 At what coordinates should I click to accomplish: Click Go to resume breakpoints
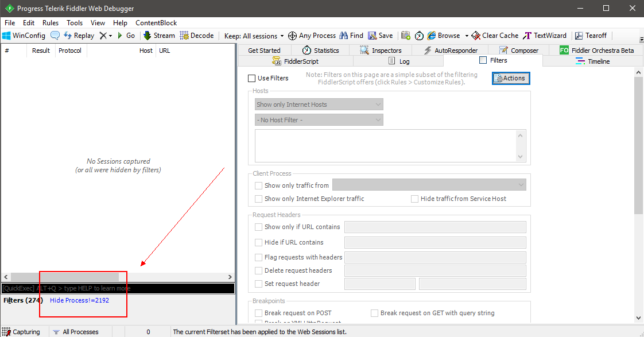tap(126, 36)
